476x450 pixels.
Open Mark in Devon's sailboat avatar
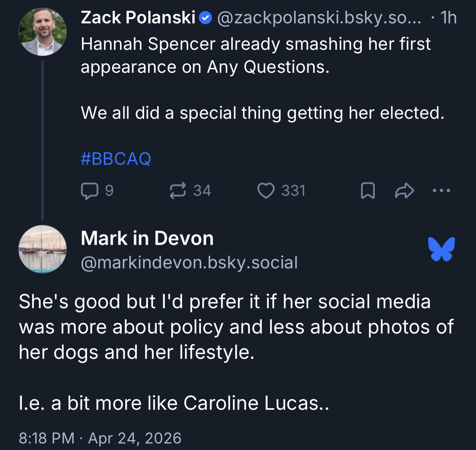(x=43, y=249)
